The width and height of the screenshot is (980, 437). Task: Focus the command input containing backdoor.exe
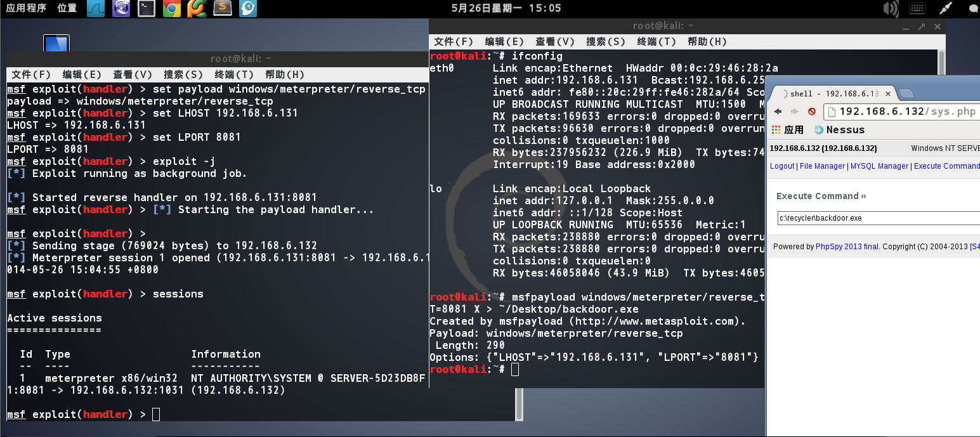tap(879, 218)
